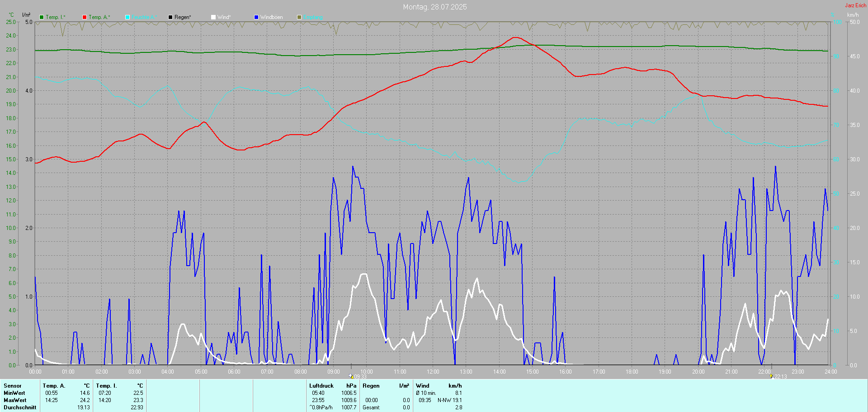
Task: Click the wind maximum time 09:35
Action: click(425, 400)
